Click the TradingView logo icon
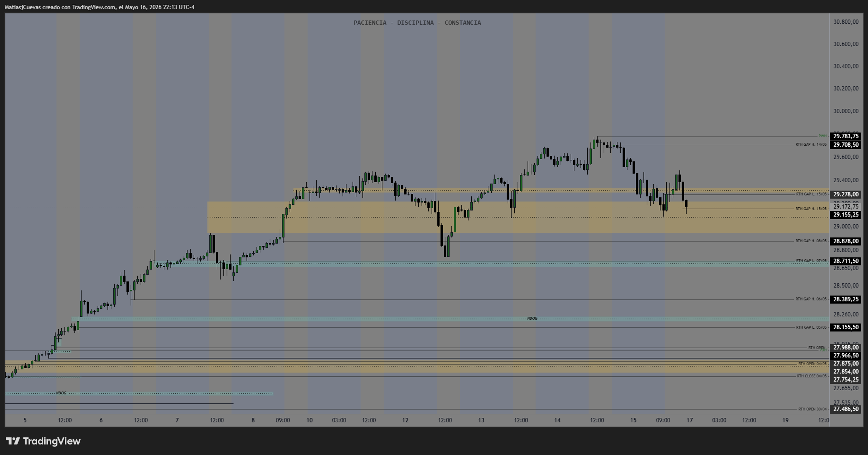This screenshot has width=868, height=455. coord(13,441)
